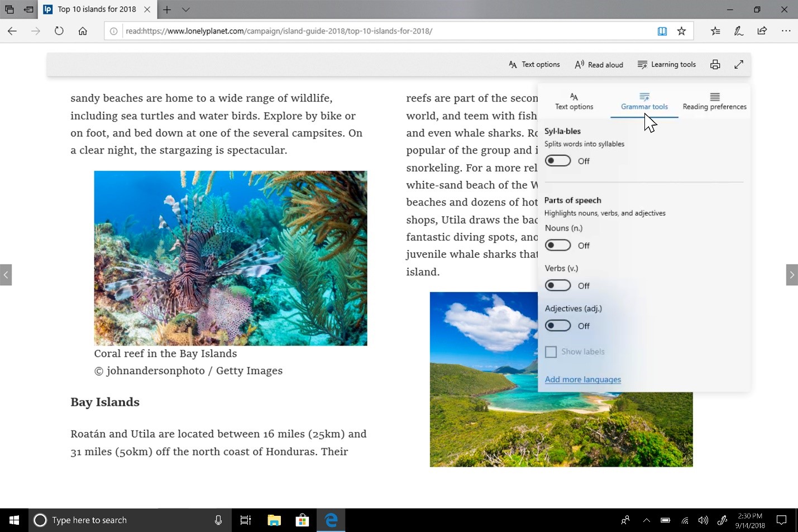The image size is (798, 532).
Task: Go forward to the next page
Action: point(36,31)
